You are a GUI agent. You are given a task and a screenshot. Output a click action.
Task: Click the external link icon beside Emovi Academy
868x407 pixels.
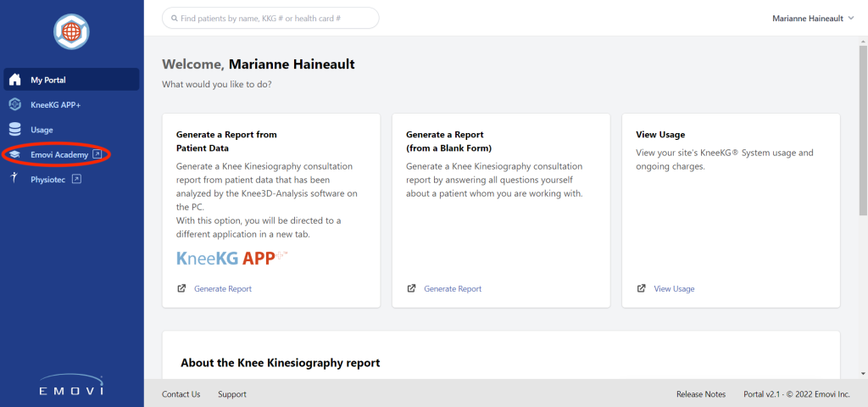[x=97, y=154]
